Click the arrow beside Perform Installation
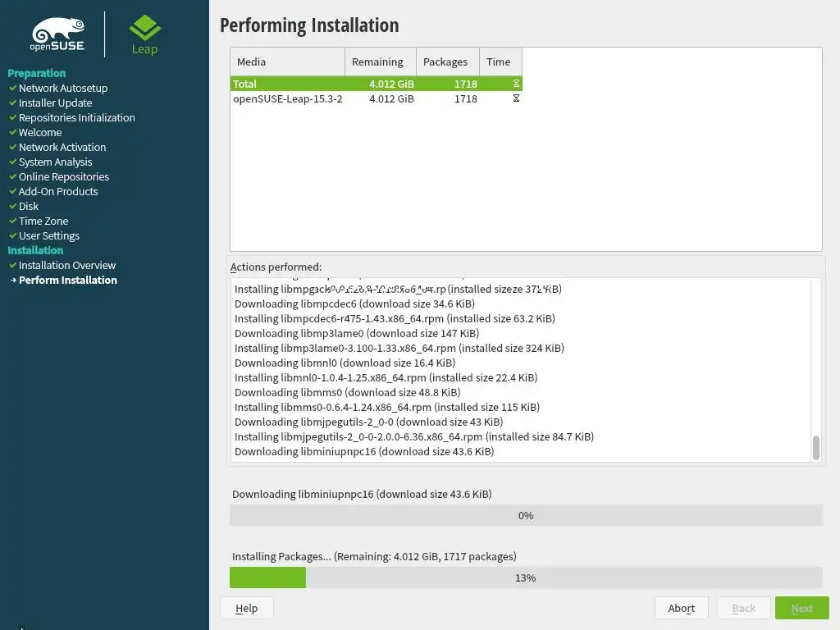840x630 pixels. tap(13, 281)
